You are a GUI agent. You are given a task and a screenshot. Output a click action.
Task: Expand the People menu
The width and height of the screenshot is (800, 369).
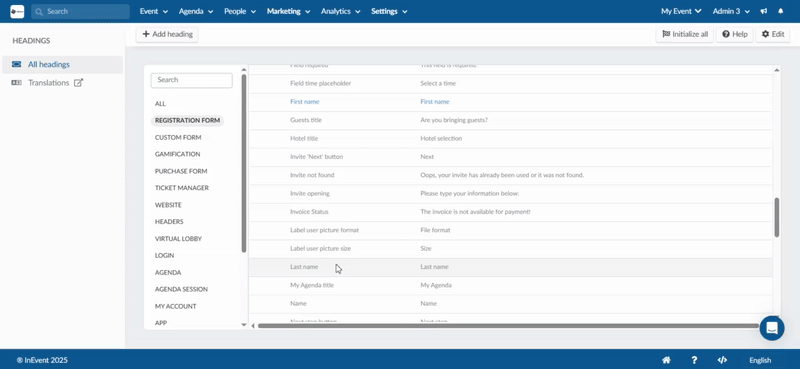(x=240, y=11)
